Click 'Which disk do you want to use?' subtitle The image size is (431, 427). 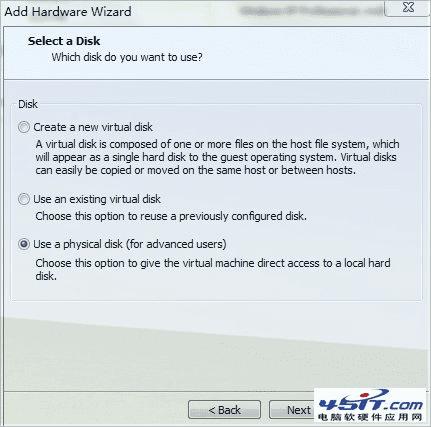(127, 57)
